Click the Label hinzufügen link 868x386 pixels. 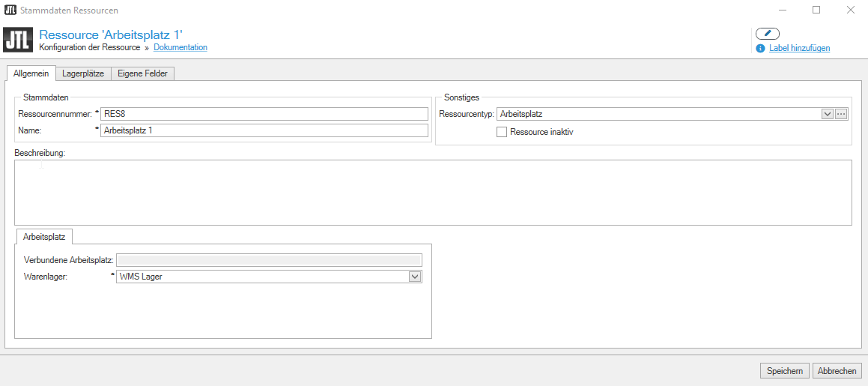coord(799,48)
